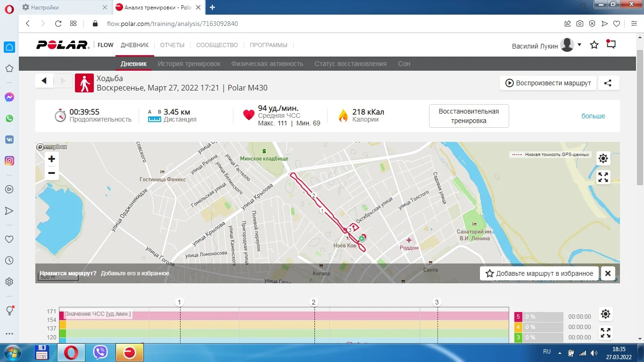Open the СООБЩЕСТВО menu item
Image resolution: width=644 pixels, height=362 pixels.
pos(217,45)
